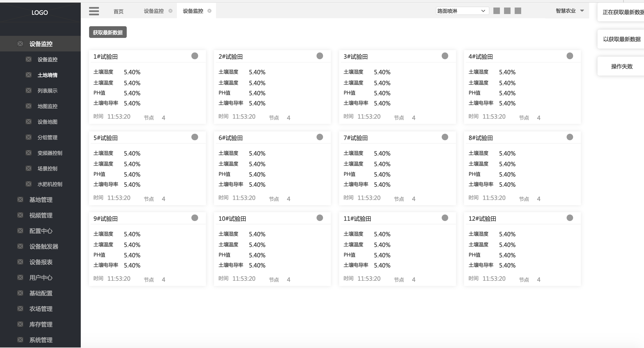Click the icon beside 视频管理
This screenshot has height=348, width=644.
20,215
